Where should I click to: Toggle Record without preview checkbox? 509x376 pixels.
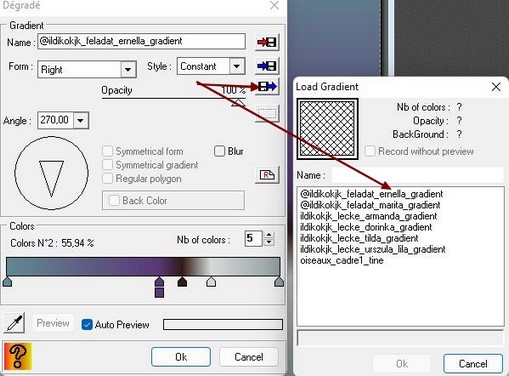(370, 151)
